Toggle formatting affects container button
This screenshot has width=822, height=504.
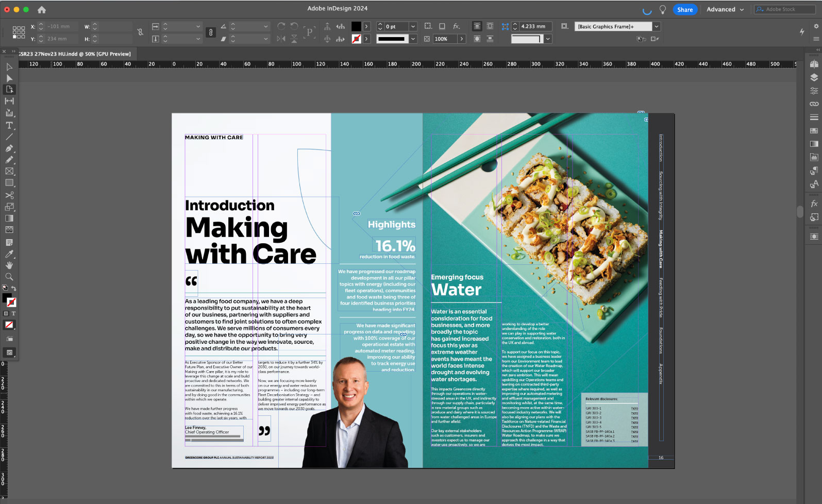(6, 313)
